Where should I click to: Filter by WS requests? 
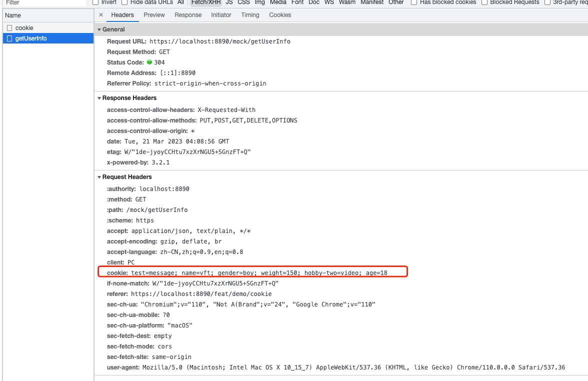(x=329, y=2)
